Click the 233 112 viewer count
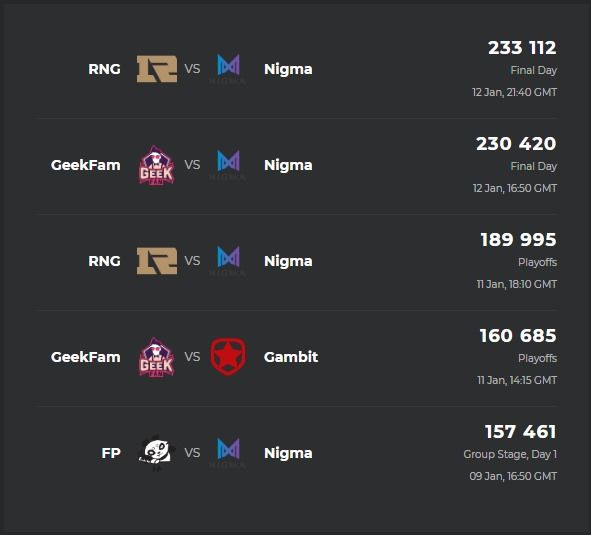The width and height of the screenshot is (591, 535). coord(522,48)
